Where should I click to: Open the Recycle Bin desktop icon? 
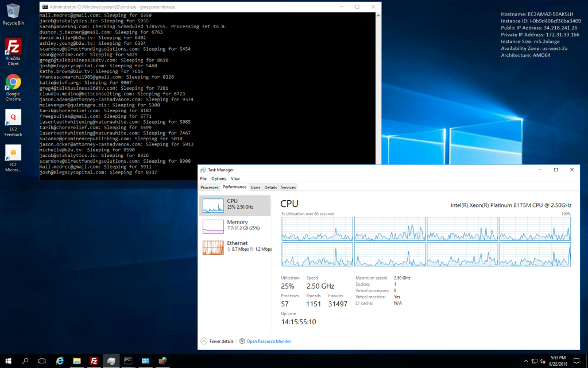(13, 13)
